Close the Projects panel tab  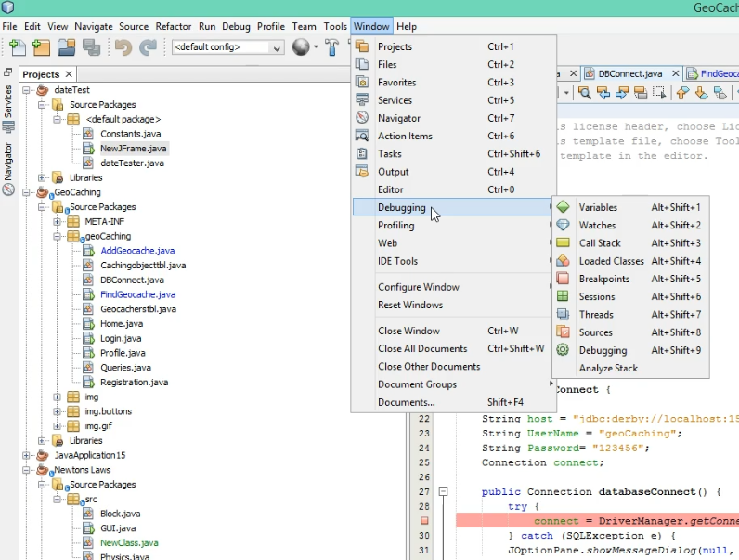(x=69, y=74)
